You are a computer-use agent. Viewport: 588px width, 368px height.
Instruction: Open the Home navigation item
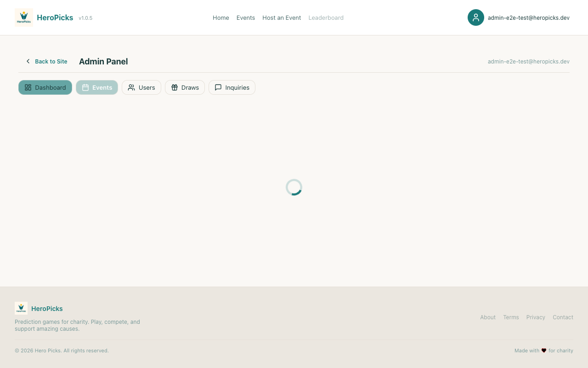point(220,17)
